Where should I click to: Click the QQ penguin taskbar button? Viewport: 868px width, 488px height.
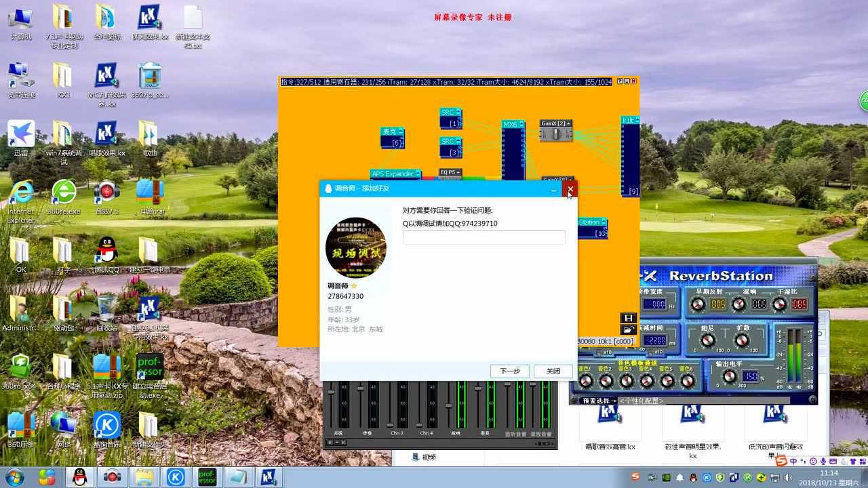[79, 477]
